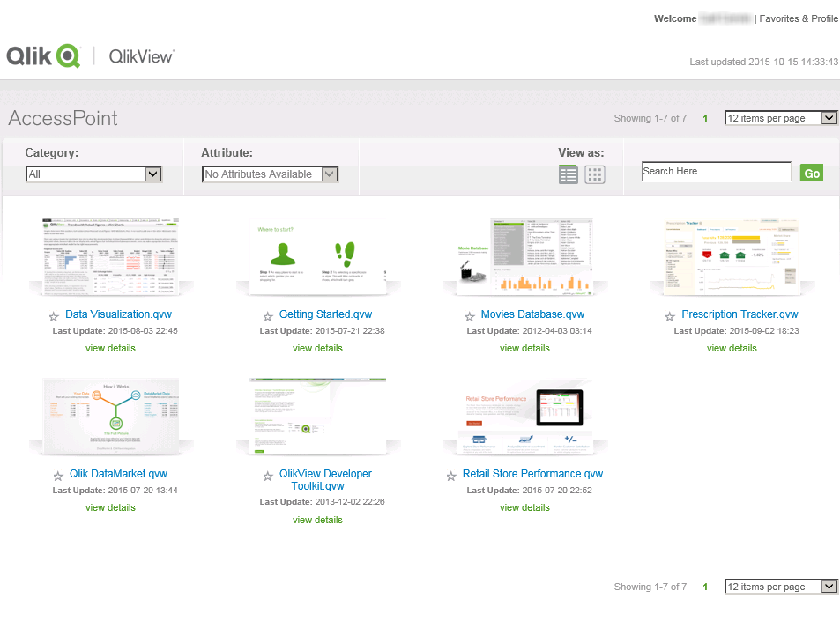Click the Search Here input field
Viewport: 840px width, 628px height.
pyautogui.click(x=716, y=172)
